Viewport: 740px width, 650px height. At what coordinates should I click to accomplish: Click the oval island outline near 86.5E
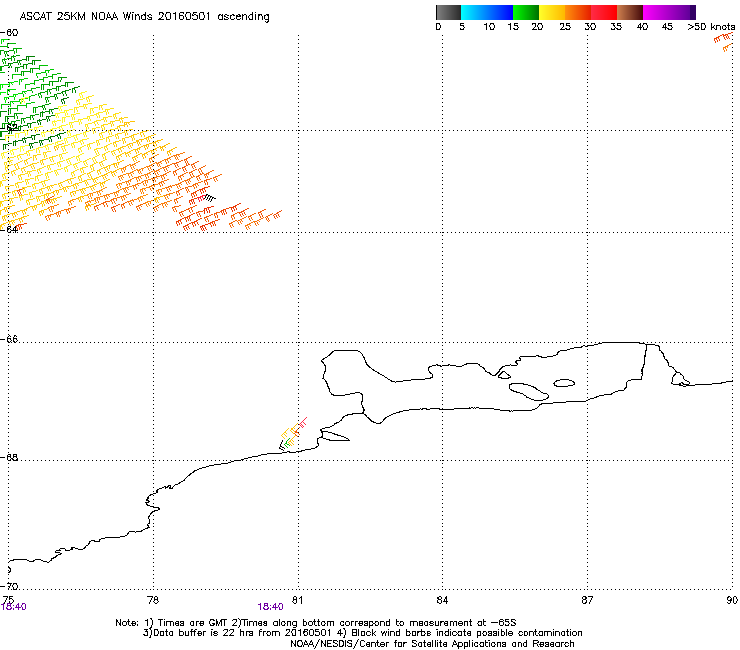[564, 383]
